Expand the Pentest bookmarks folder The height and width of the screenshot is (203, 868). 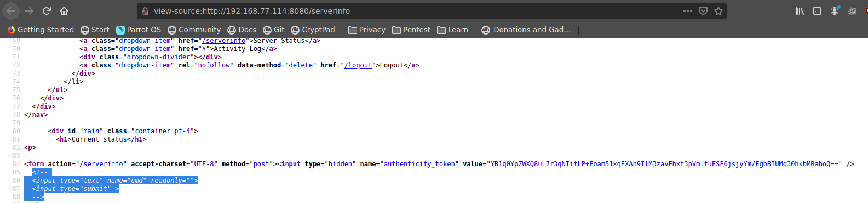point(411,30)
